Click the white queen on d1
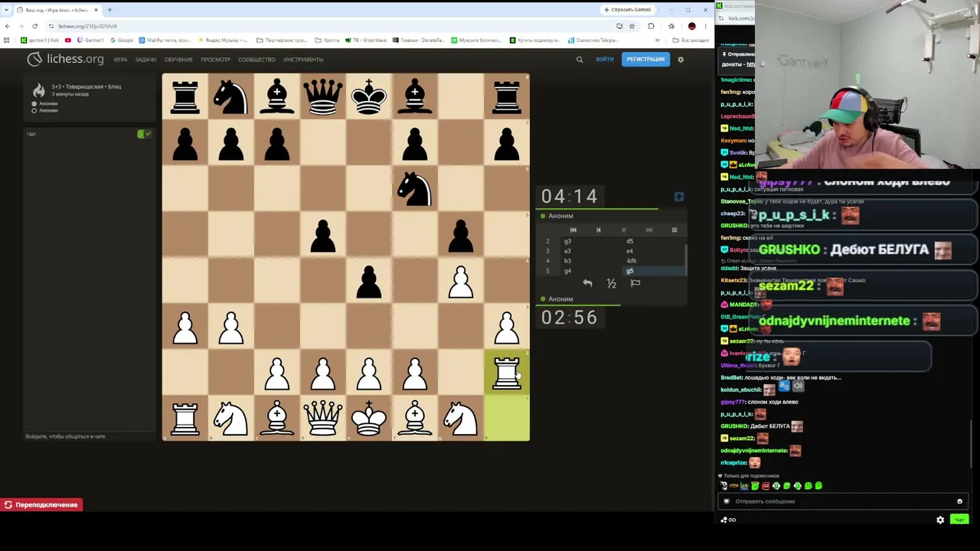This screenshot has height=551, width=980. (x=322, y=418)
